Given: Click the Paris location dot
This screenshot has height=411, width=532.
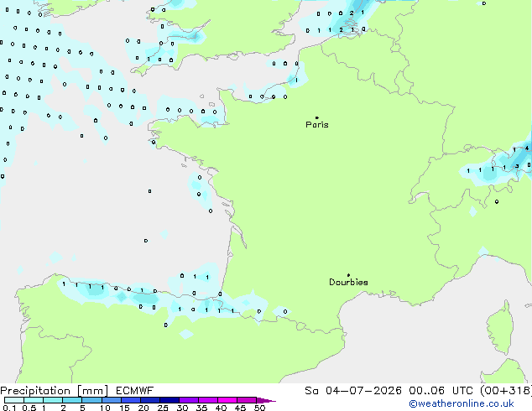Looking at the screenshot, I should click(x=317, y=117).
